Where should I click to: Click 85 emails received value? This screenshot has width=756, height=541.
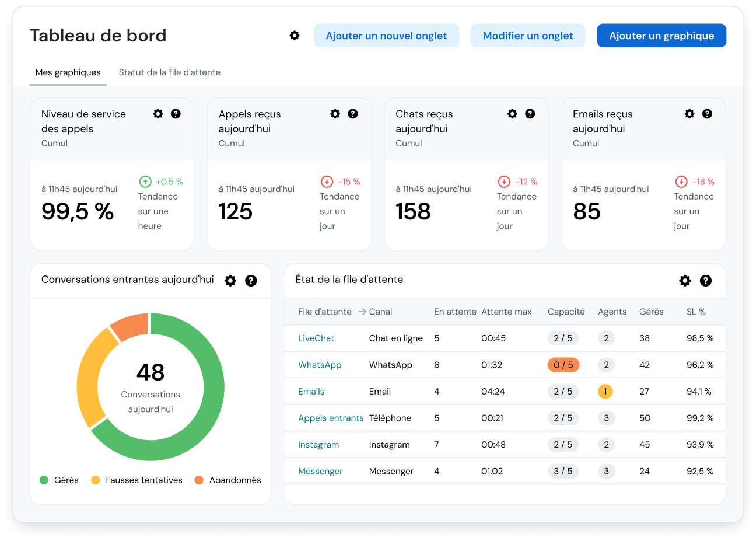[x=587, y=211]
